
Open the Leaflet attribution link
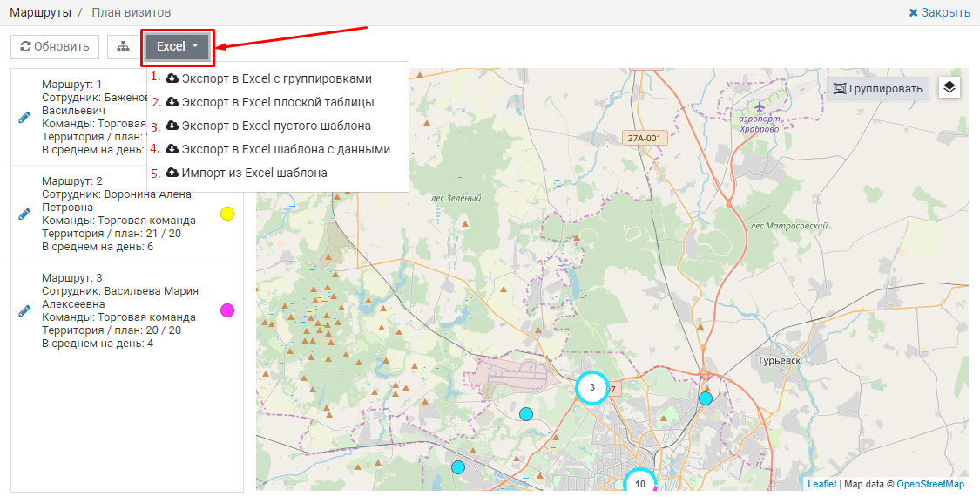click(821, 484)
